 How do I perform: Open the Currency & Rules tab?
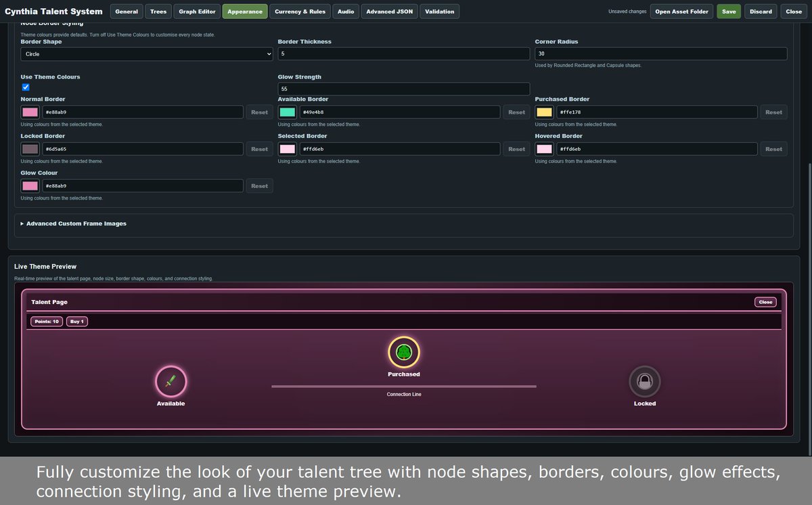click(x=300, y=12)
